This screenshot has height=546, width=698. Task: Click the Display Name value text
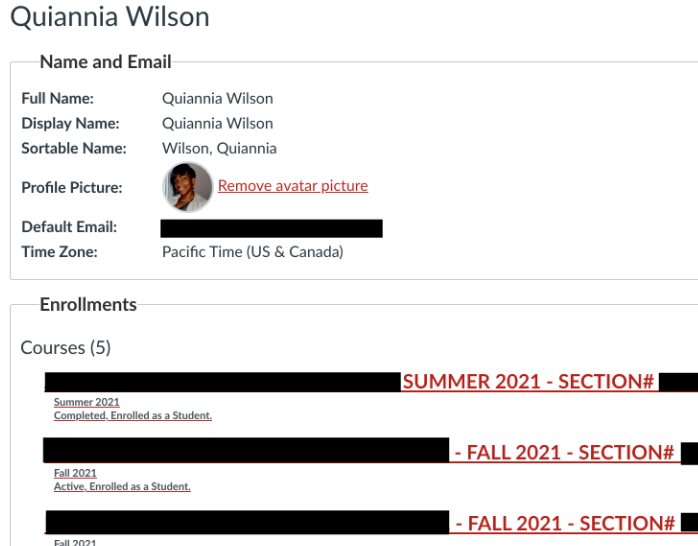pyautogui.click(x=217, y=123)
